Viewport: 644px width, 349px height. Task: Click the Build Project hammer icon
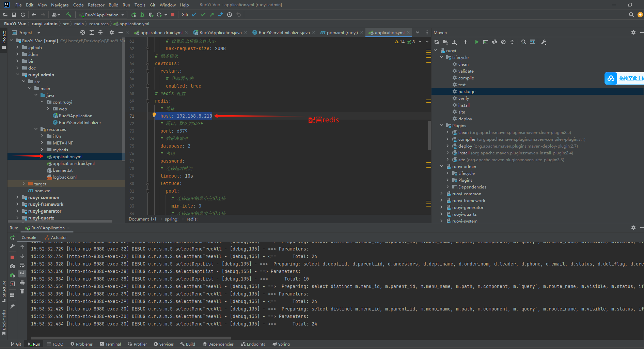click(x=68, y=15)
